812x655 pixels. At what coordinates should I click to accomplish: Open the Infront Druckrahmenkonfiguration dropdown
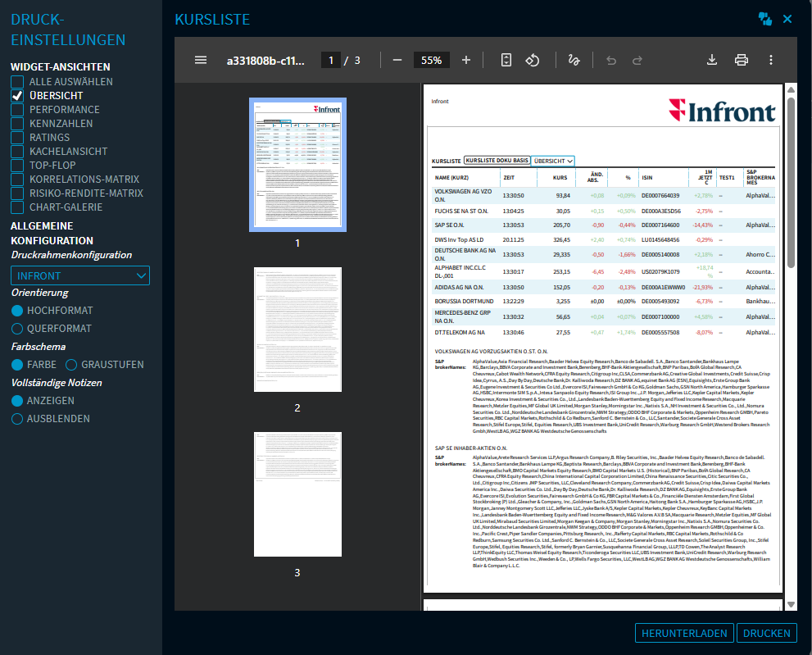tap(80, 275)
